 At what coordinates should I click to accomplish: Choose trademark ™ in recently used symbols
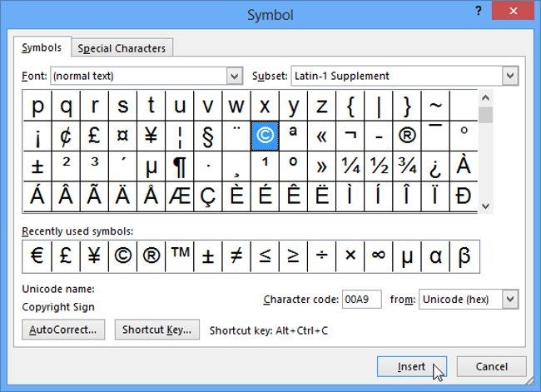180,256
